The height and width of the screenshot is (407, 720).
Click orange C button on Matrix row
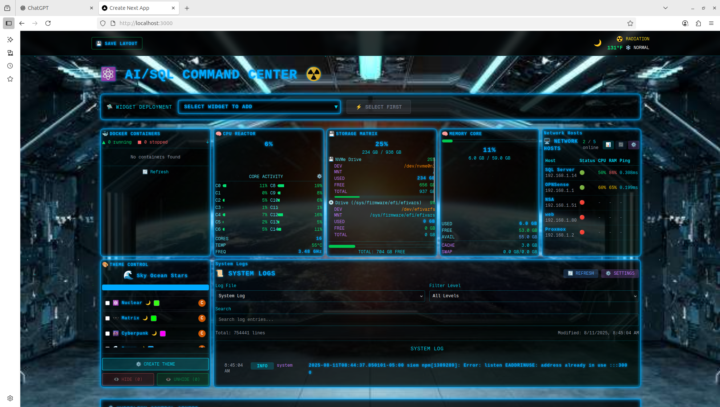(202, 318)
